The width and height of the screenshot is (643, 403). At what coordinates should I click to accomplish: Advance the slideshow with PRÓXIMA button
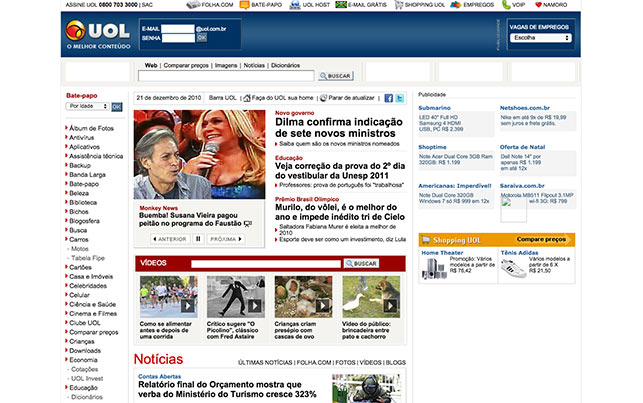click(x=223, y=239)
